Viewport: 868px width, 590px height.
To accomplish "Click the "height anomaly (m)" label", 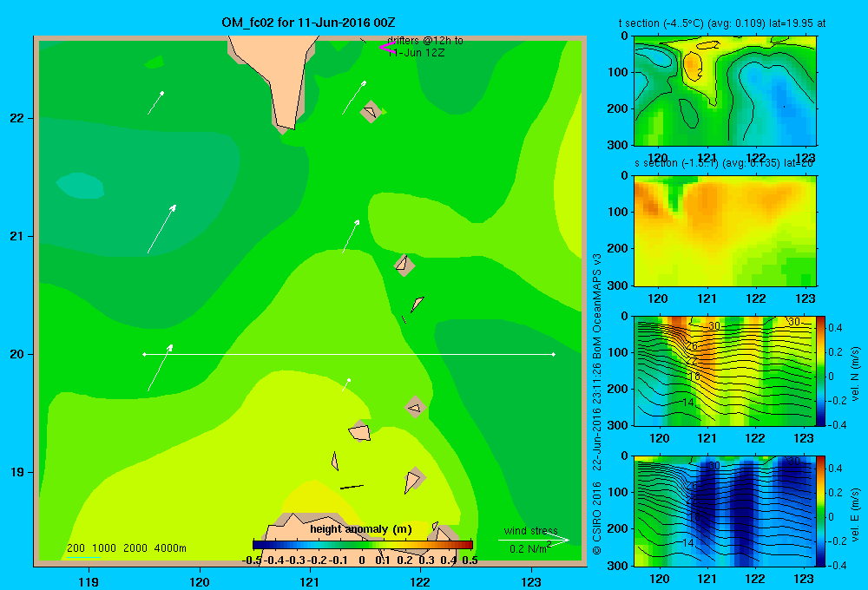I will click(361, 529).
